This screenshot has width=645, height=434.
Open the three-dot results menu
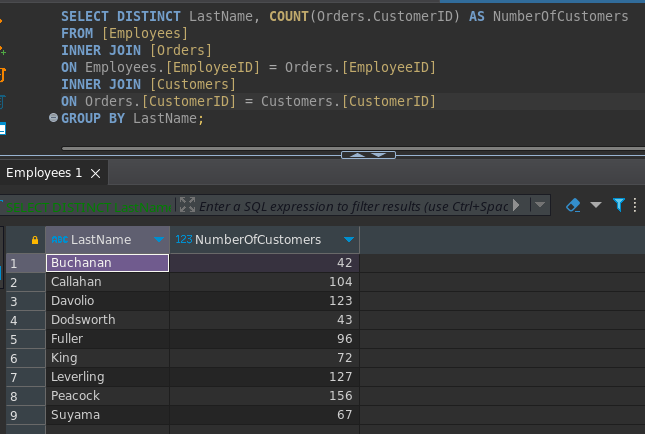[x=635, y=205]
